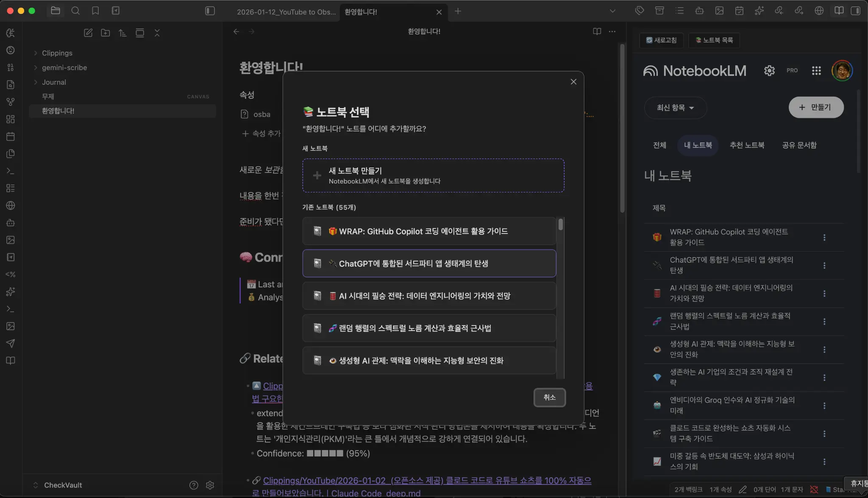Toggle the left sidebar panel icon

[210, 11]
